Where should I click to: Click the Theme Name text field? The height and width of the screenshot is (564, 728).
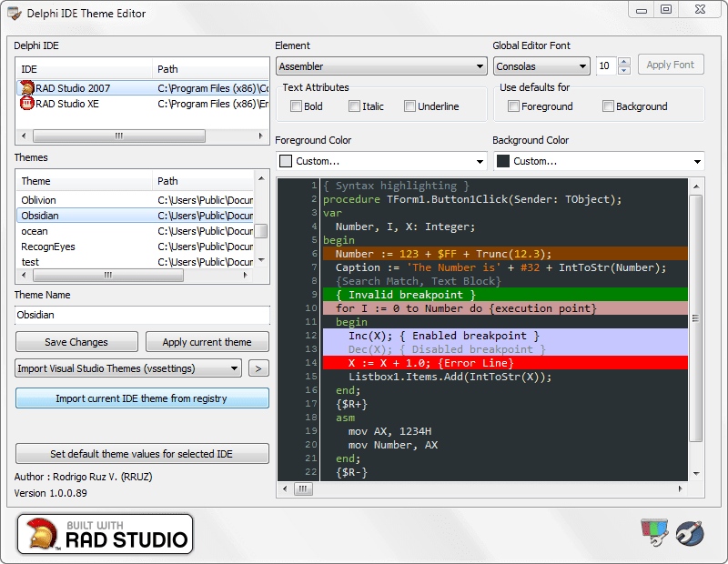point(142,315)
